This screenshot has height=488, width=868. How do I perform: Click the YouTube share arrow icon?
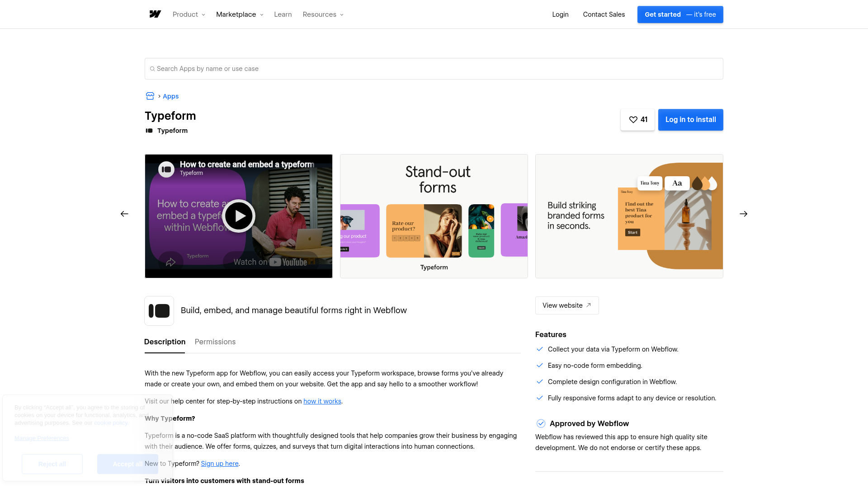point(170,262)
